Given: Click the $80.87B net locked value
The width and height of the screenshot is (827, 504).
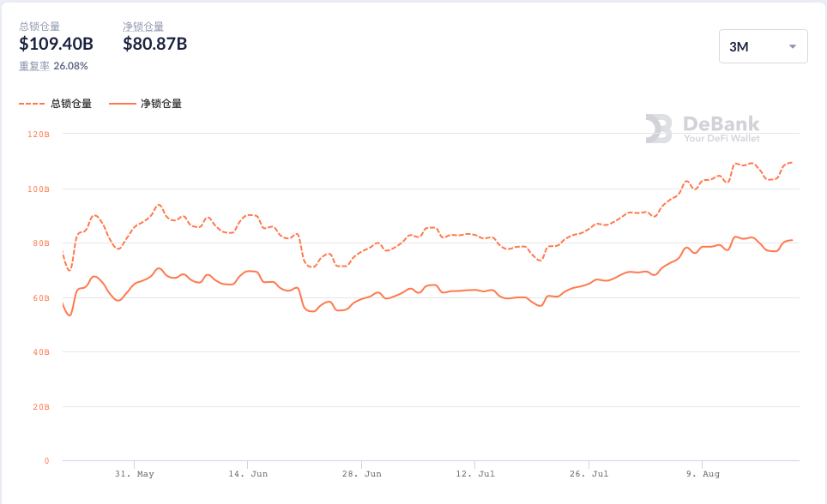Looking at the screenshot, I should pyautogui.click(x=154, y=44).
